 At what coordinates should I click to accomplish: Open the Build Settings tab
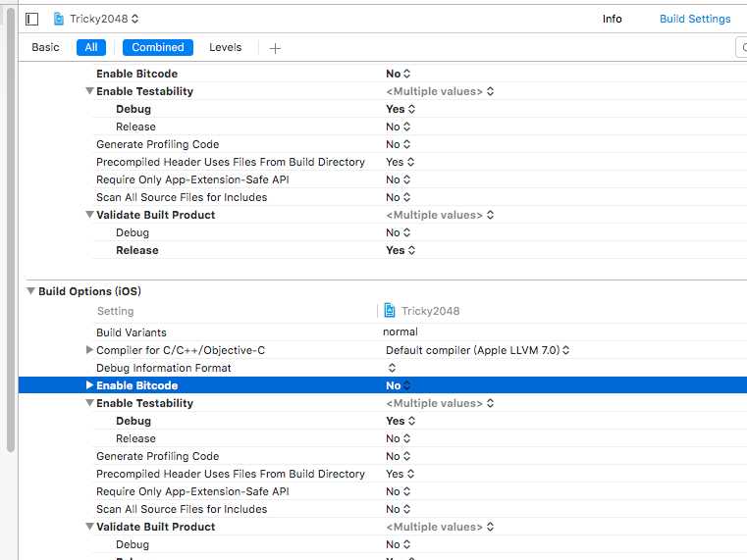[695, 19]
